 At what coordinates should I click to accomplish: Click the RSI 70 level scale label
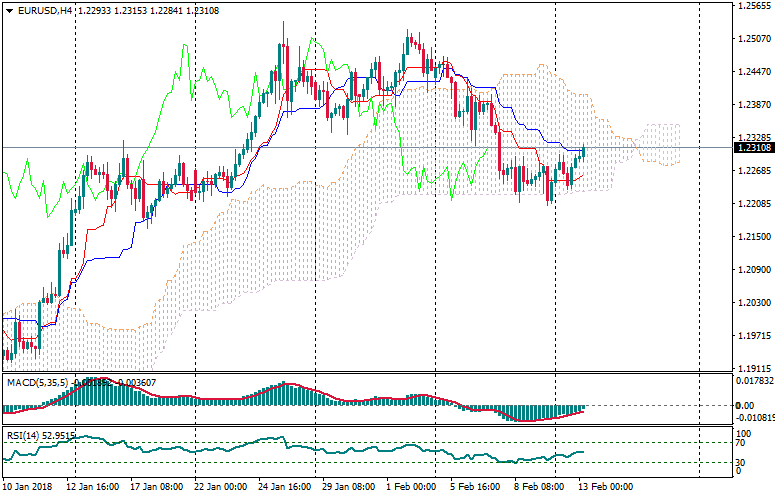[741, 442]
